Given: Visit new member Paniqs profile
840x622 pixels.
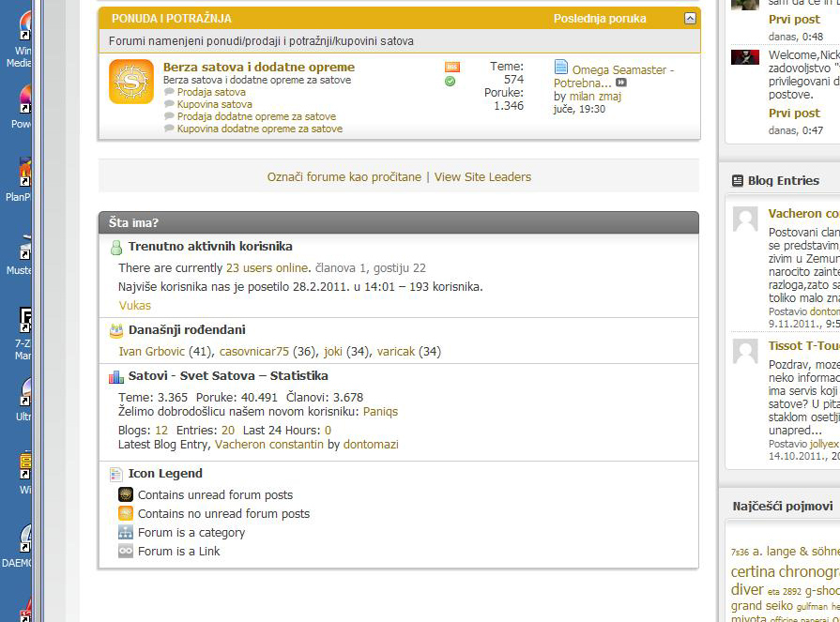Looking at the screenshot, I should click(x=380, y=412).
